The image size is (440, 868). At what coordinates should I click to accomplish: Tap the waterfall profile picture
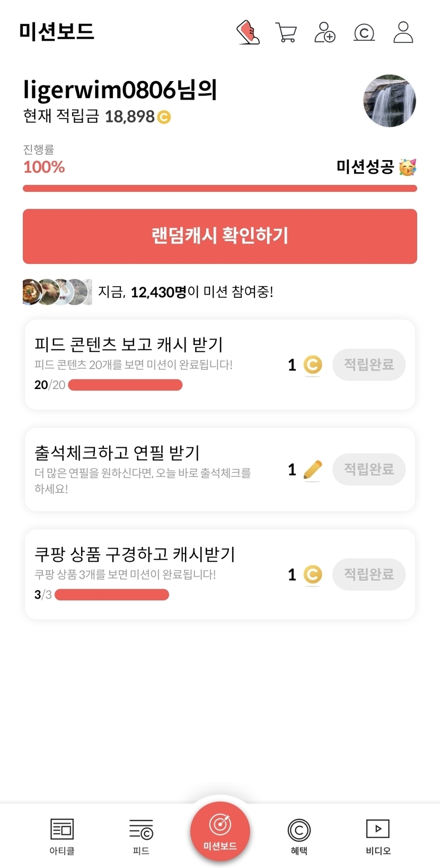390,101
